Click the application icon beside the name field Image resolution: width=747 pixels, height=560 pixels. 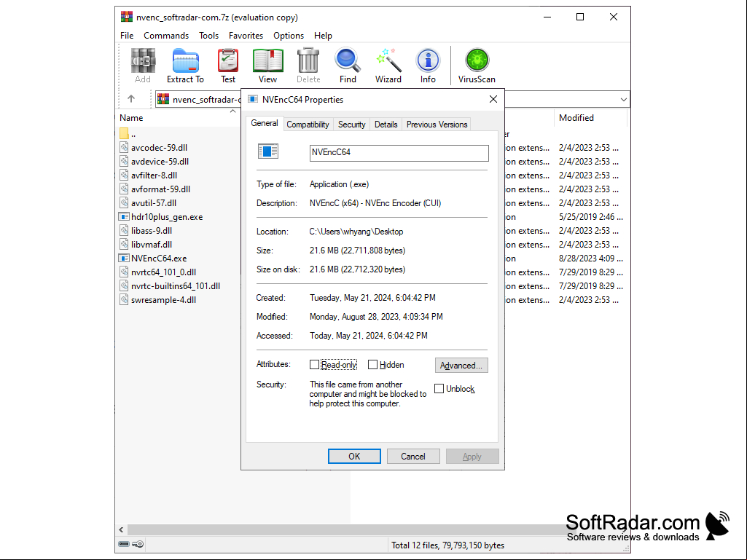tap(267, 151)
